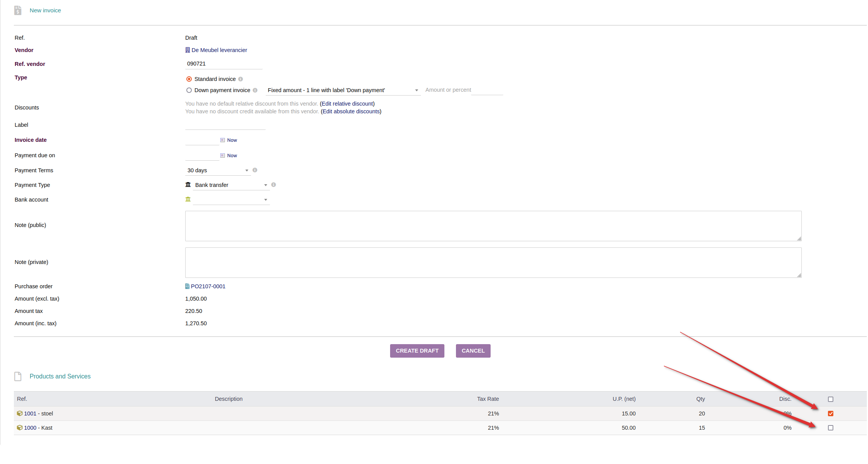Check the line checkbox for 1000 - Kast
The width and height of the screenshot is (868, 464).
click(830, 427)
